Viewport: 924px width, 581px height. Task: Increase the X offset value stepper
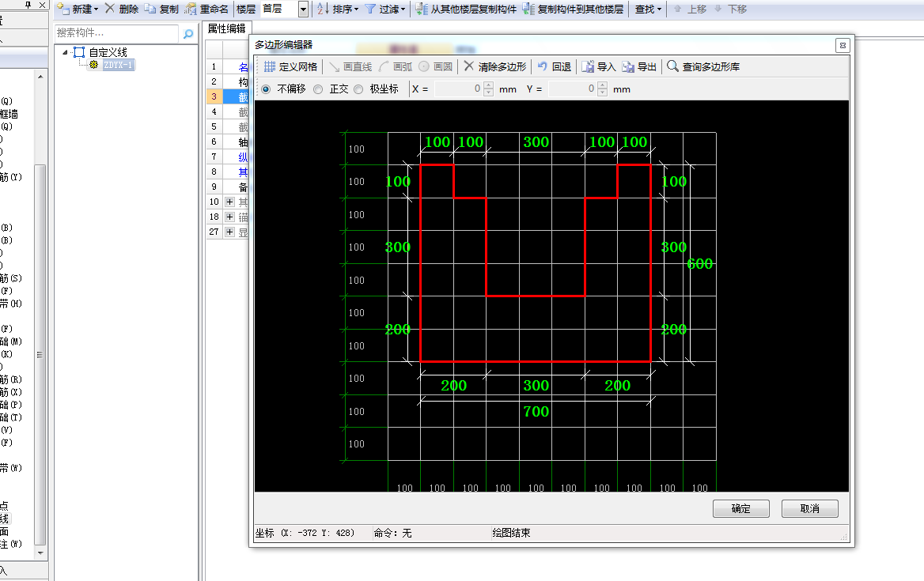[489, 85]
